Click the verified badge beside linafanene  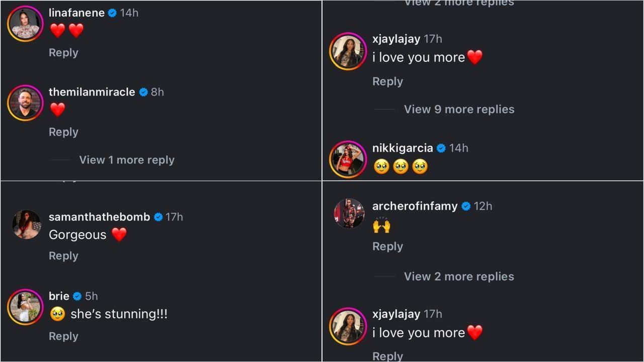click(x=112, y=13)
